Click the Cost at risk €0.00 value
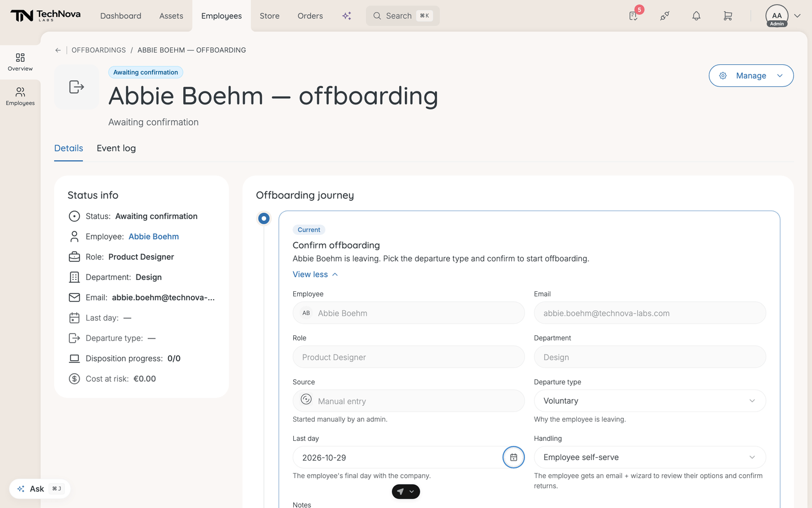The width and height of the screenshot is (812, 508). tap(145, 379)
